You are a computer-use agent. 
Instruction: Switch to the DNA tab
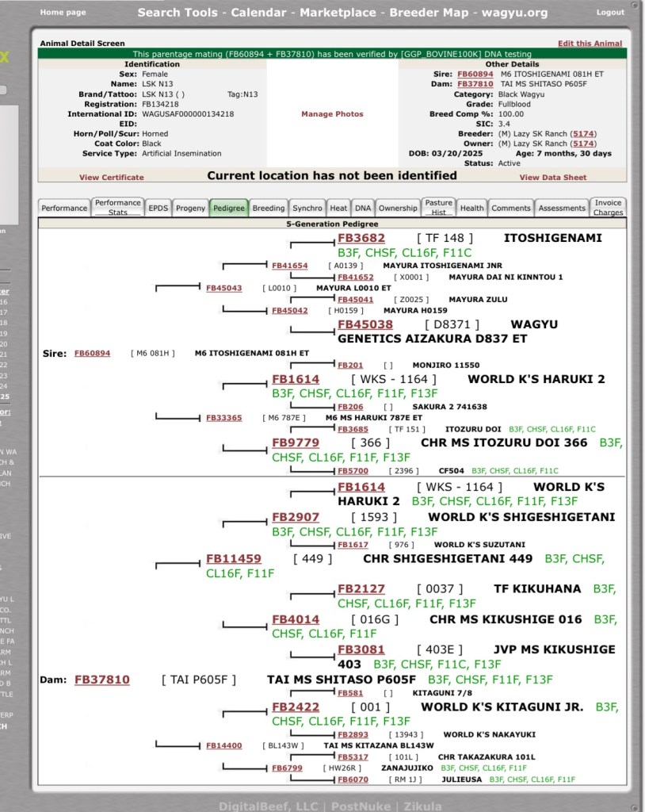coord(362,208)
